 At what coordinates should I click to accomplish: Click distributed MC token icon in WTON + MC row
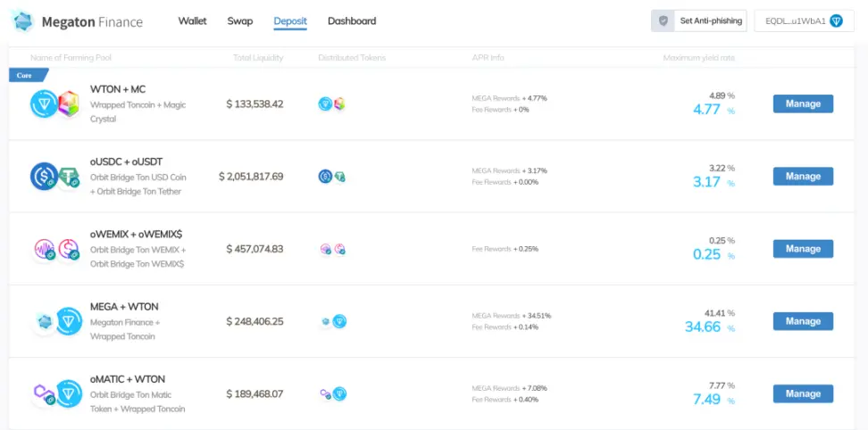click(x=338, y=103)
